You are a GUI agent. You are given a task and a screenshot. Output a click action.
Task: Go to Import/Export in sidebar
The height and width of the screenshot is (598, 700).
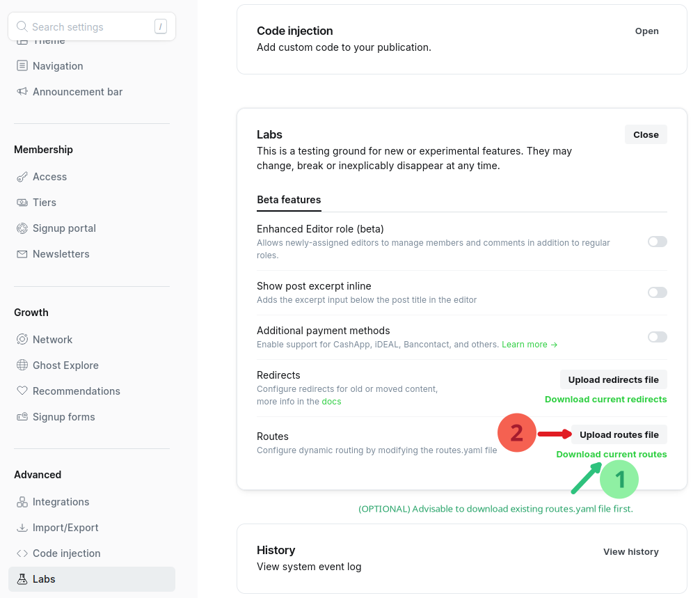point(65,528)
